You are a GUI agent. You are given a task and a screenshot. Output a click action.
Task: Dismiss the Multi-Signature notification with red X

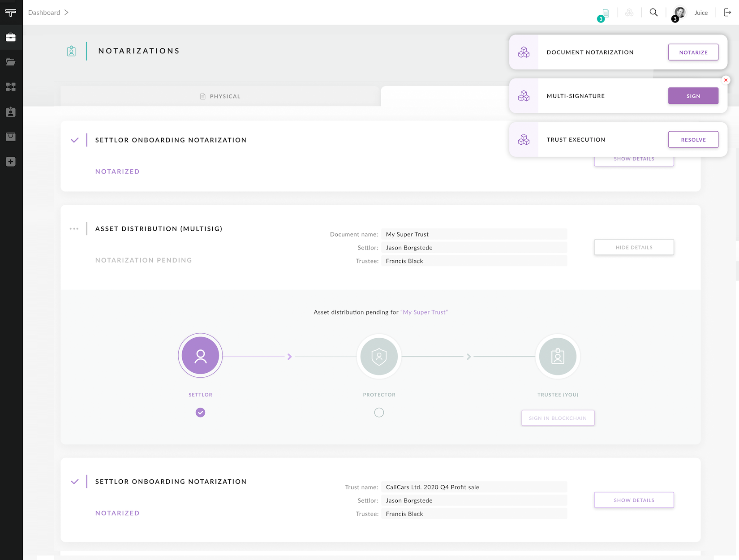tap(726, 80)
